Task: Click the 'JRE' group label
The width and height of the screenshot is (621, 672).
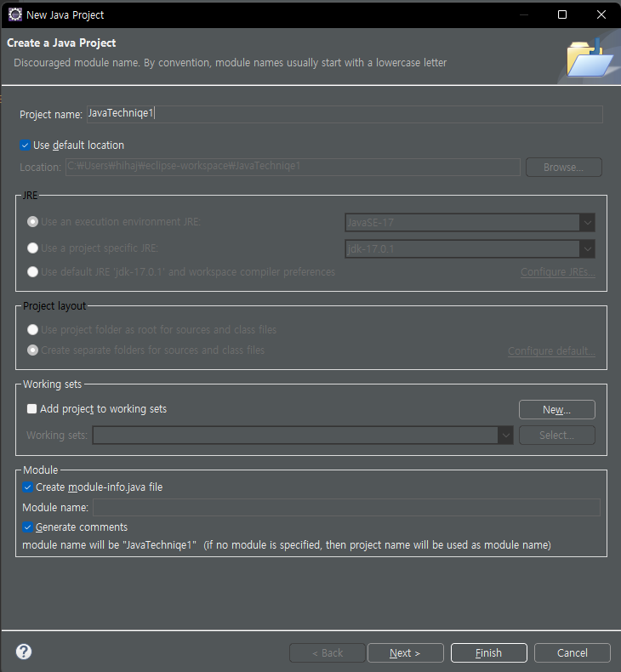Action: [x=30, y=196]
